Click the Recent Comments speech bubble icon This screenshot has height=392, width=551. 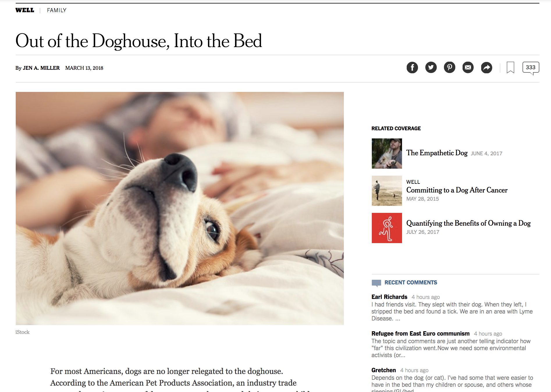pos(376,283)
